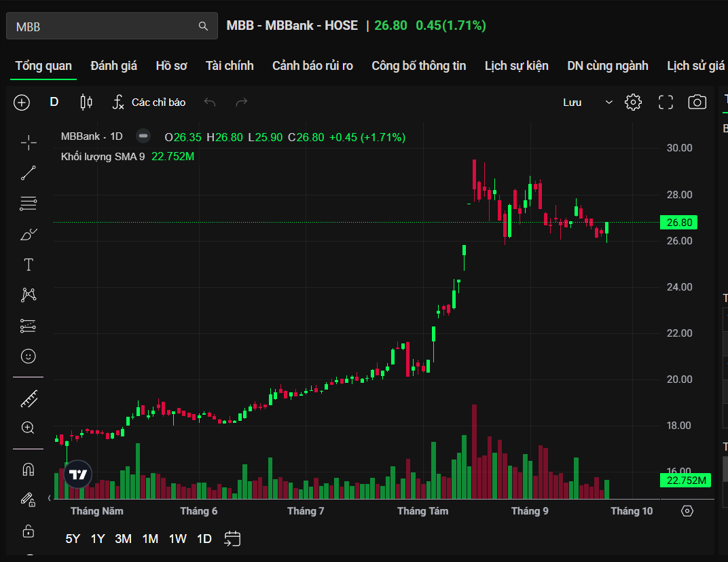Enter fullscreen chart mode
Image resolution: width=728 pixels, height=562 pixels.
(666, 102)
